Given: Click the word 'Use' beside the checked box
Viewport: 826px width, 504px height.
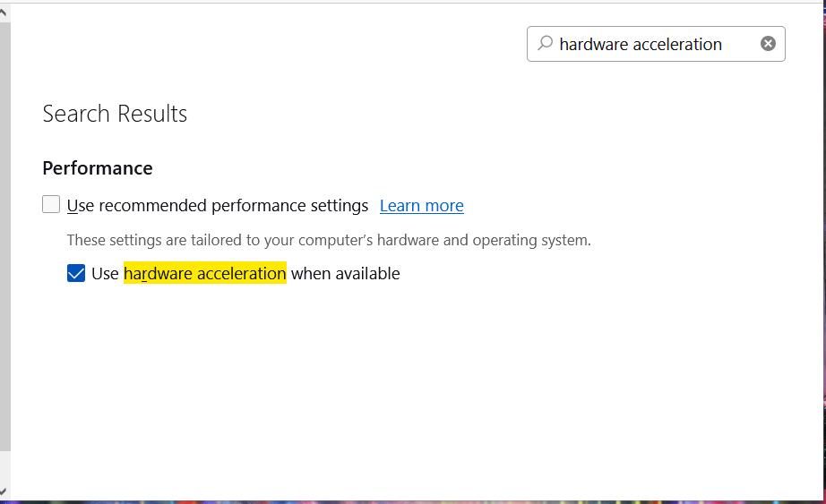Looking at the screenshot, I should [105, 273].
